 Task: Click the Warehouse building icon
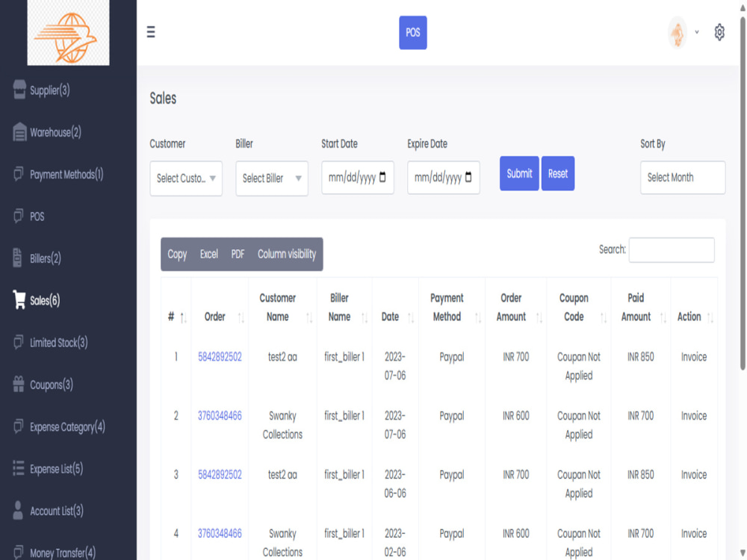(x=19, y=132)
